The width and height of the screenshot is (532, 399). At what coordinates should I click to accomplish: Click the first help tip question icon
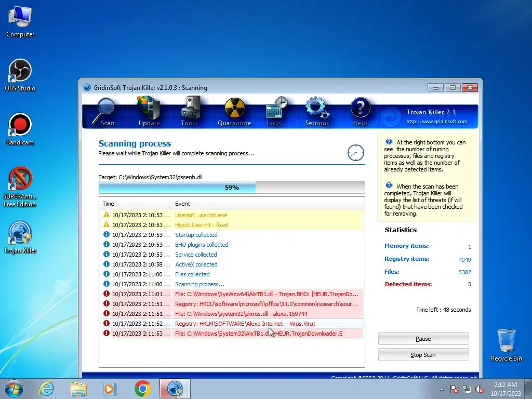[x=389, y=142]
